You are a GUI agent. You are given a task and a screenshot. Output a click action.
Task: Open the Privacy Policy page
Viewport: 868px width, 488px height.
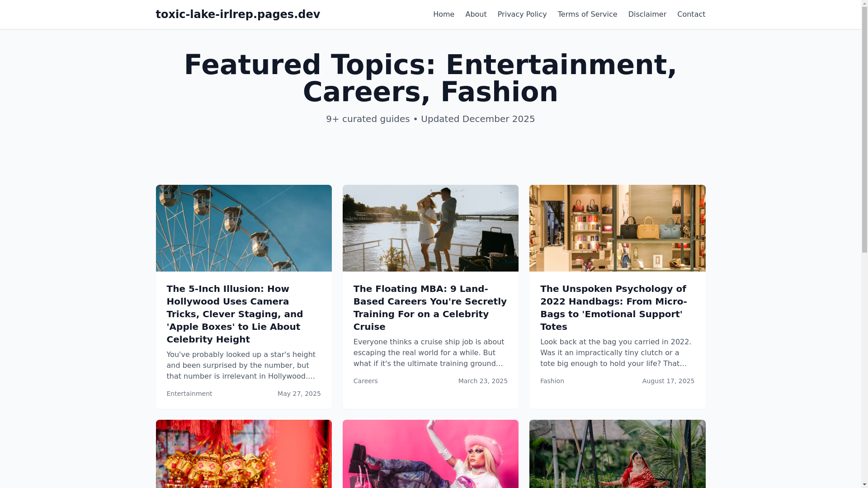[522, 14]
